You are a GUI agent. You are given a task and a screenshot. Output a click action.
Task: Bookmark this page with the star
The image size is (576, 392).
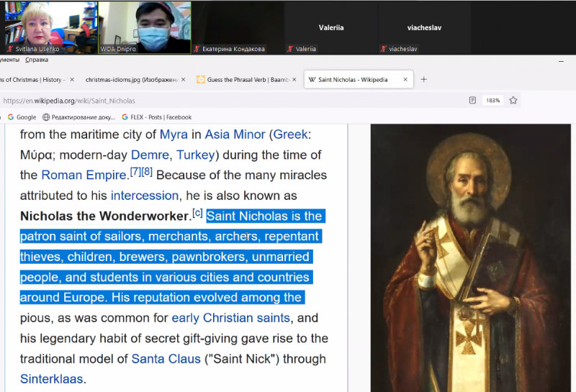(x=513, y=100)
